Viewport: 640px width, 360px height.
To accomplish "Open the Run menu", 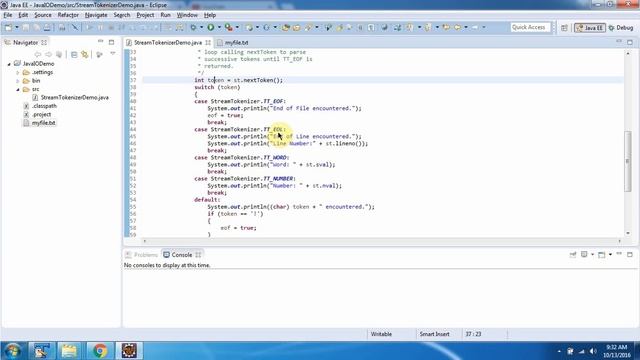I will click(165, 15).
